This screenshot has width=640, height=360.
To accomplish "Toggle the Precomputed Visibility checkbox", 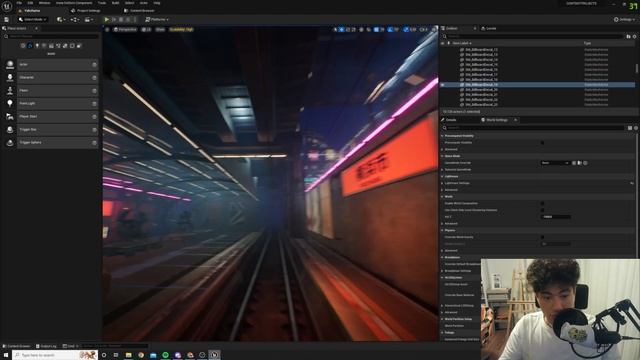I will click(x=542, y=143).
